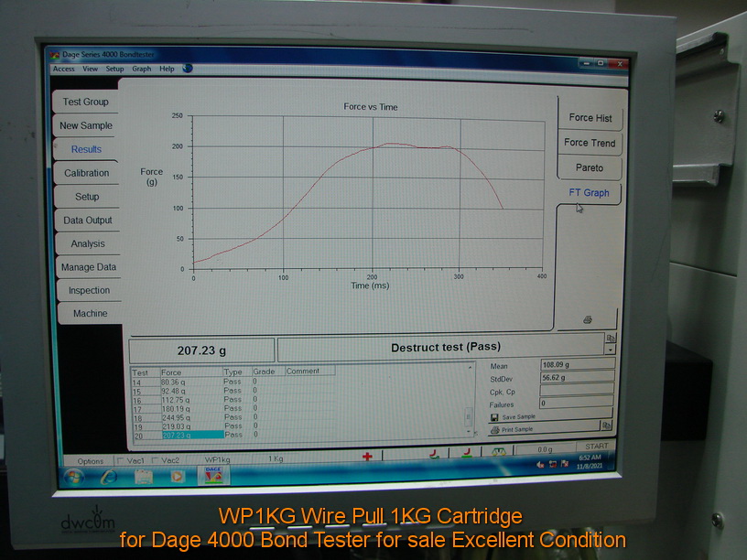
Task: Open the Manage Data tab
Action: click(x=89, y=266)
